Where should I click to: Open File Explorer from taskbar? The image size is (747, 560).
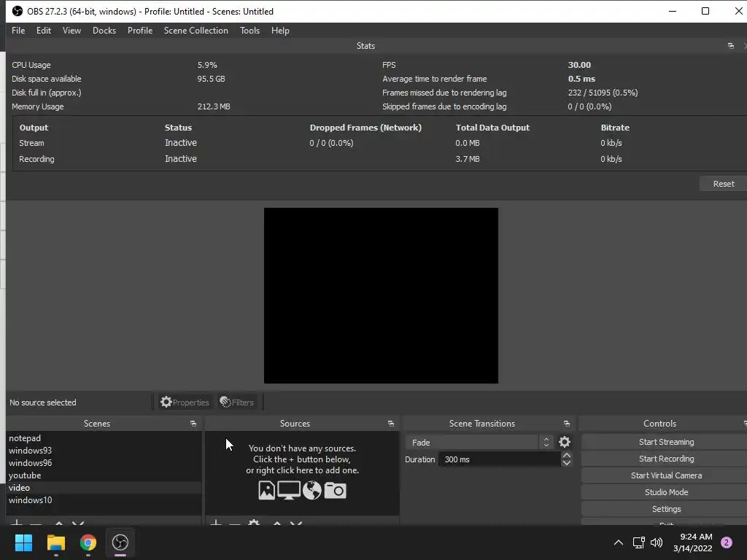click(55, 542)
